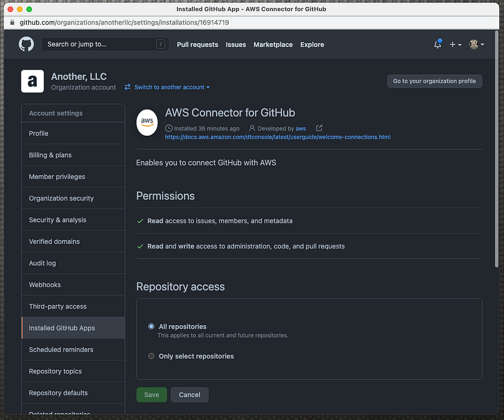Open the user avatar menu
The height and width of the screenshot is (420, 504).
(x=476, y=44)
